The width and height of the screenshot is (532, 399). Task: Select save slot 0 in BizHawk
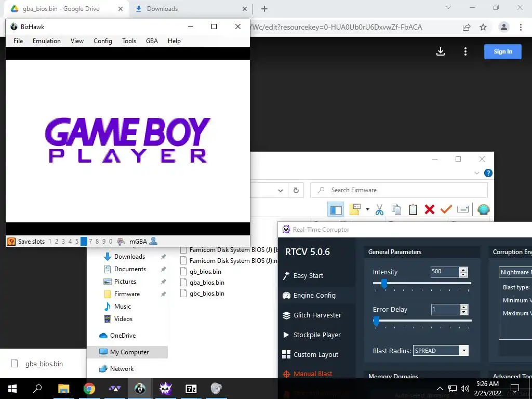pyautogui.click(x=111, y=242)
